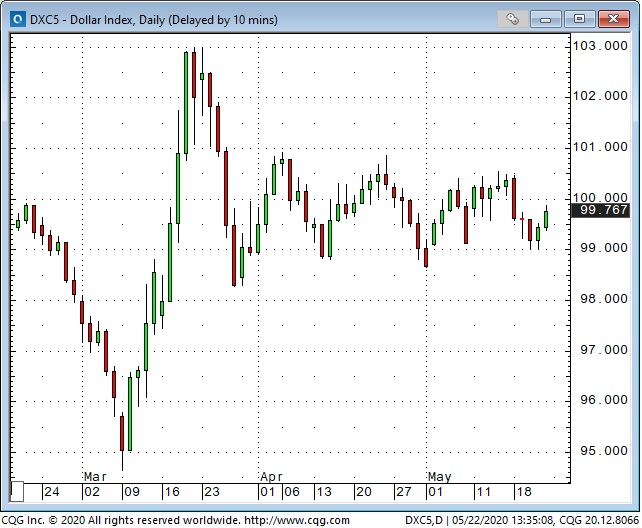Image resolution: width=642 pixels, height=528 pixels.
Task: Click the chain link icon in title bar
Action: [512, 19]
